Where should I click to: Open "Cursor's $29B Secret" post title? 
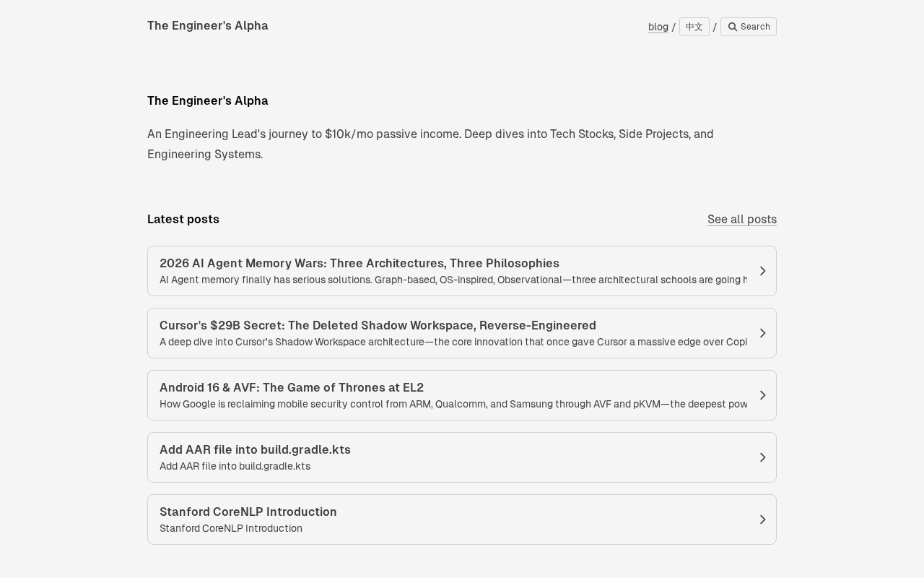(378, 325)
